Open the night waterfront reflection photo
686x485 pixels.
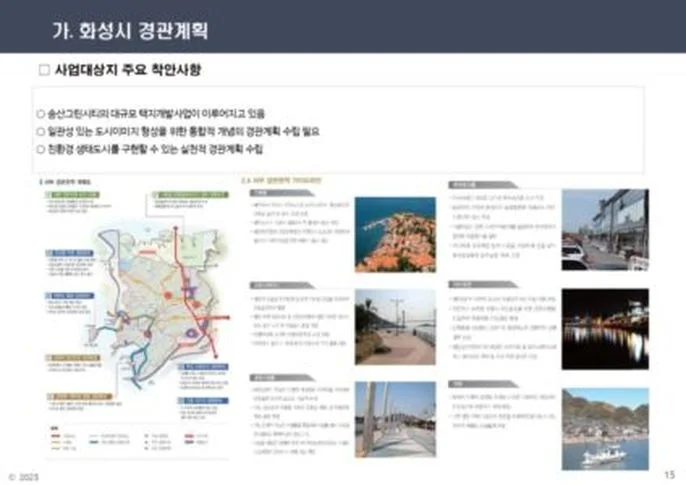click(x=605, y=329)
